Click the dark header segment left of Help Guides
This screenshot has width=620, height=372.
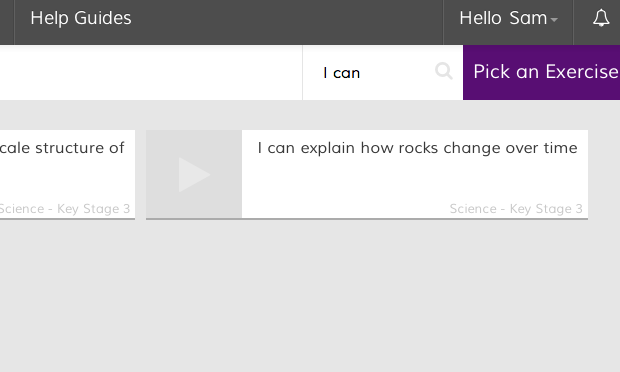7,22
